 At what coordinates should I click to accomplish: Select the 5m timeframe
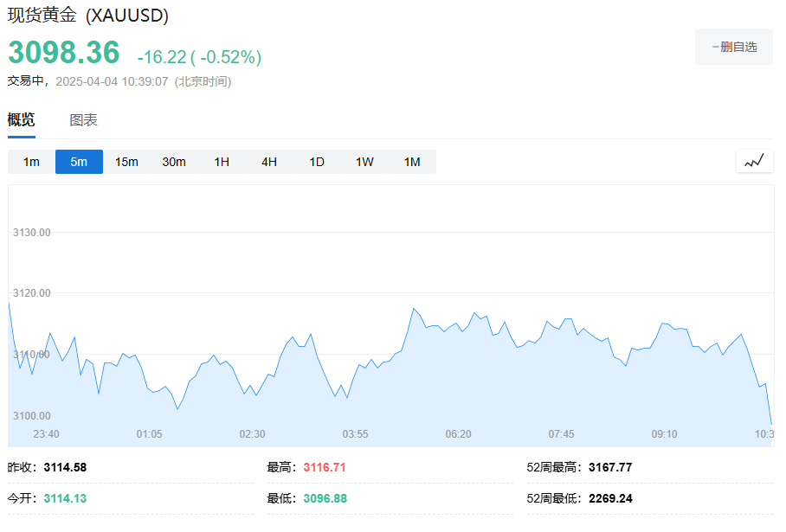(x=79, y=162)
